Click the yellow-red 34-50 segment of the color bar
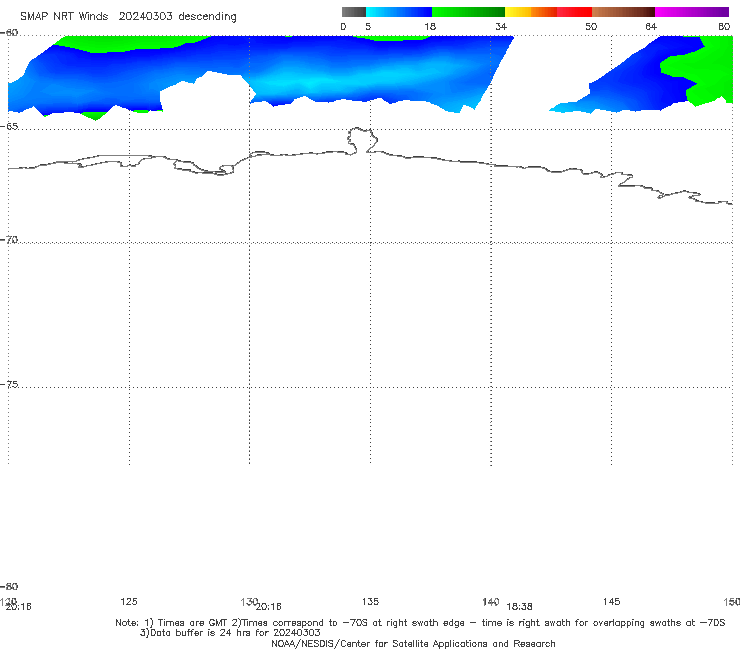The width and height of the screenshot is (740, 650). click(x=548, y=12)
